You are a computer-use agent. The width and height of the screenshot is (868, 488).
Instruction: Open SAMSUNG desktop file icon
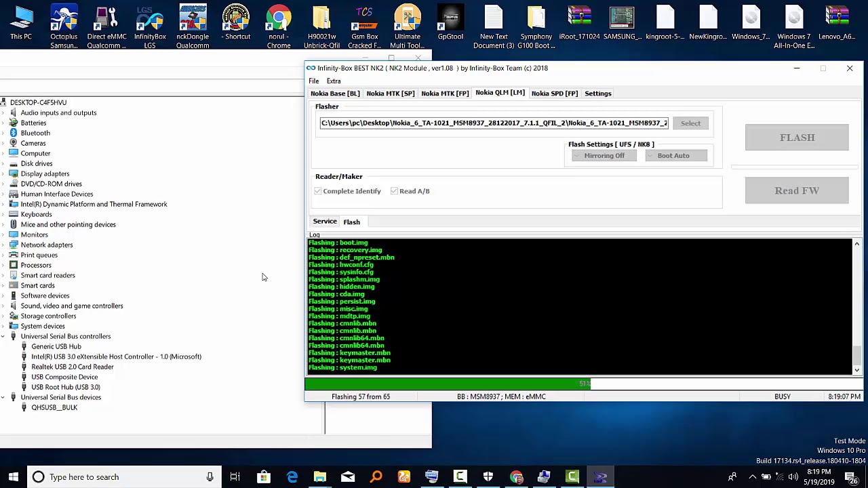coord(622,23)
